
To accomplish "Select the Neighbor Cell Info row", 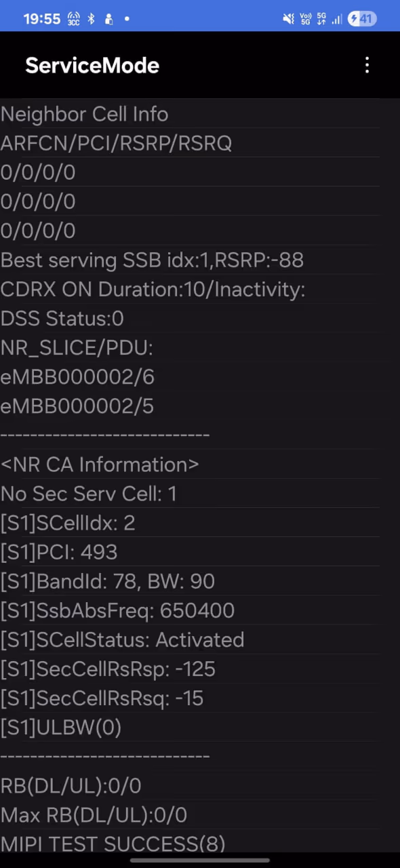I will coord(190,114).
